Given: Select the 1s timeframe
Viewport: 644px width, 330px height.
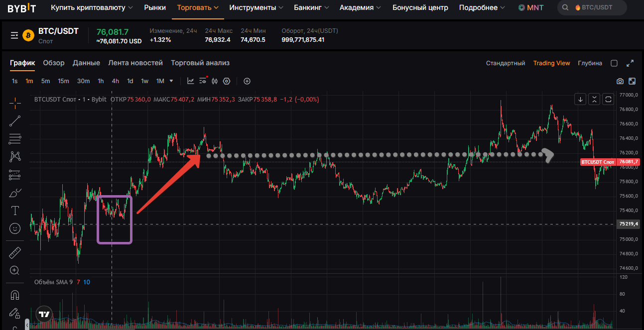Looking at the screenshot, I should (x=15, y=81).
